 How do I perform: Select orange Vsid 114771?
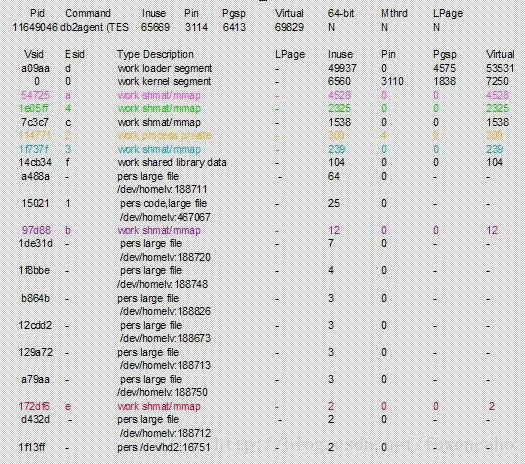(34, 136)
